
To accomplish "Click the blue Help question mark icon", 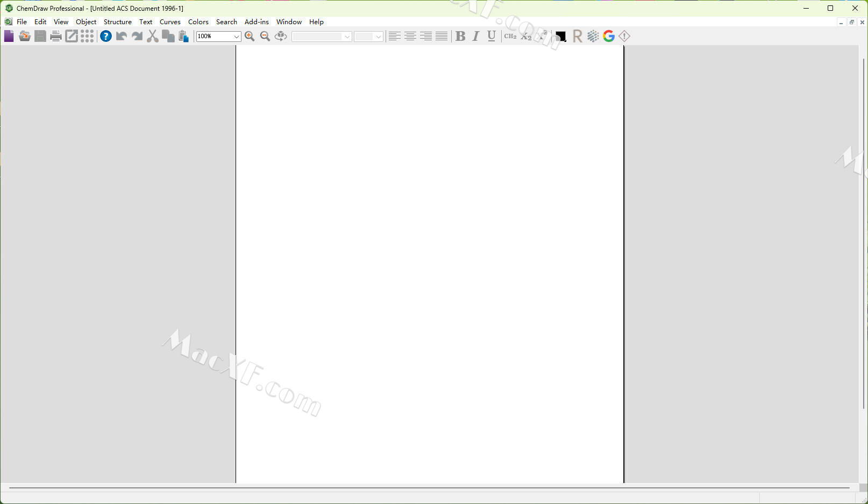I will tap(106, 36).
